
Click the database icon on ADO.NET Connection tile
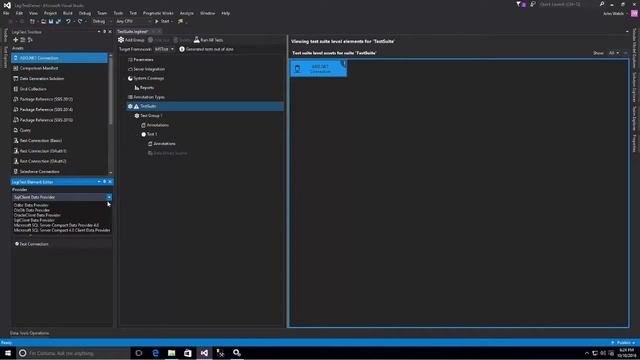point(298,69)
